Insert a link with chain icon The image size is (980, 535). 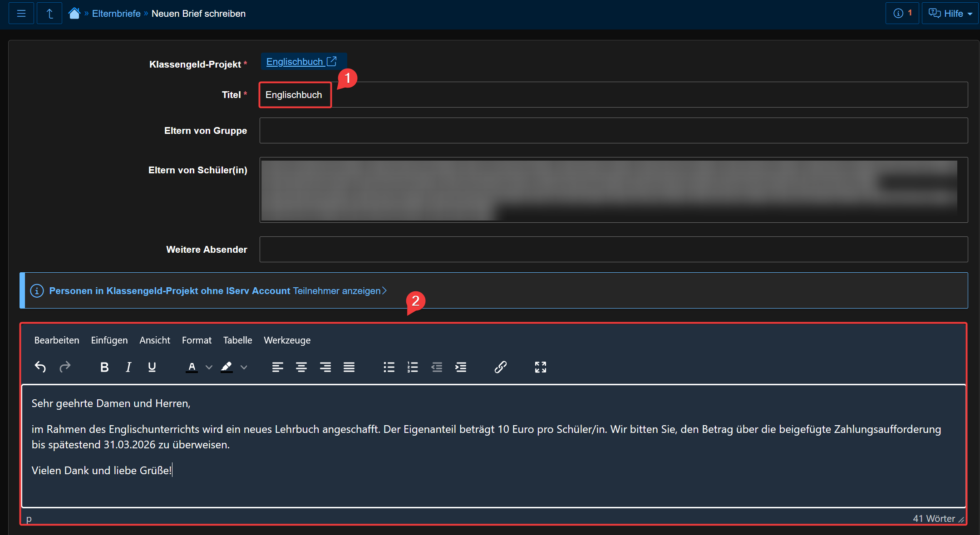(x=500, y=367)
